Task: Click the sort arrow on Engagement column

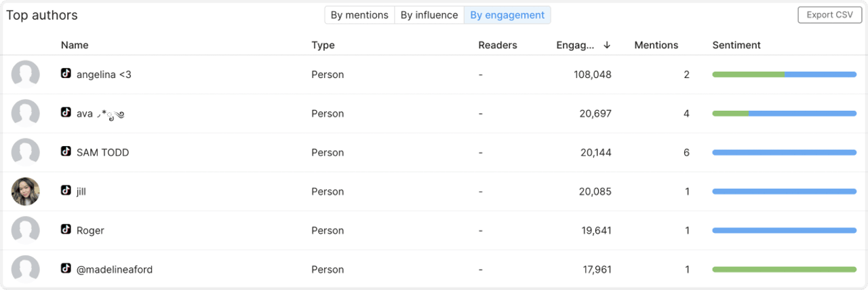Action: click(x=607, y=46)
